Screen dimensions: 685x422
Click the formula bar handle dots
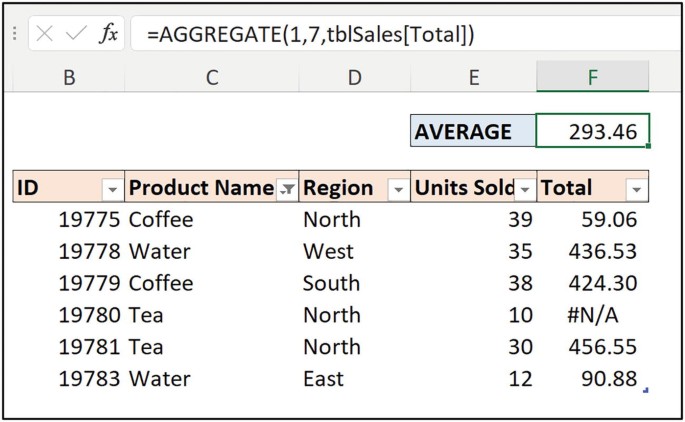(15, 34)
